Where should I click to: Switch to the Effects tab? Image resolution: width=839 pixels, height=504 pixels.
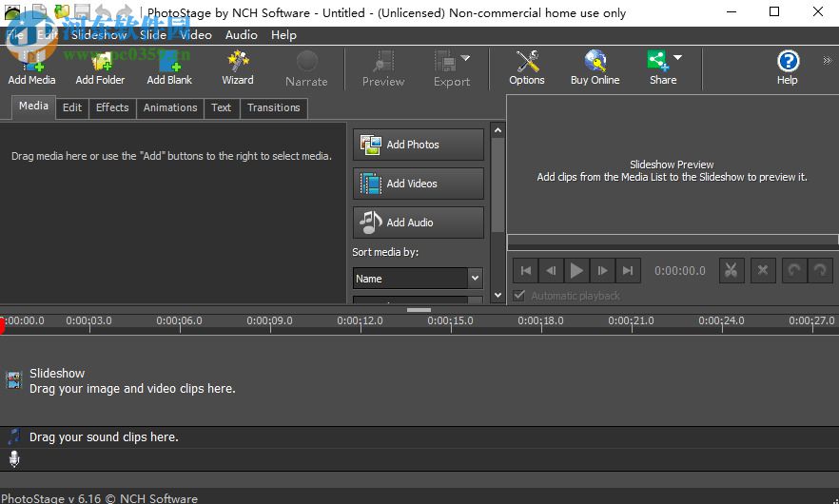(112, 107)
